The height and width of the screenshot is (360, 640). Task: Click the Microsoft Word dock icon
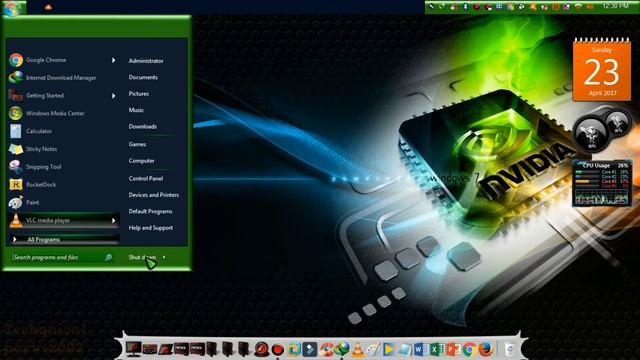pyautogui.click(x=420, y=349)
